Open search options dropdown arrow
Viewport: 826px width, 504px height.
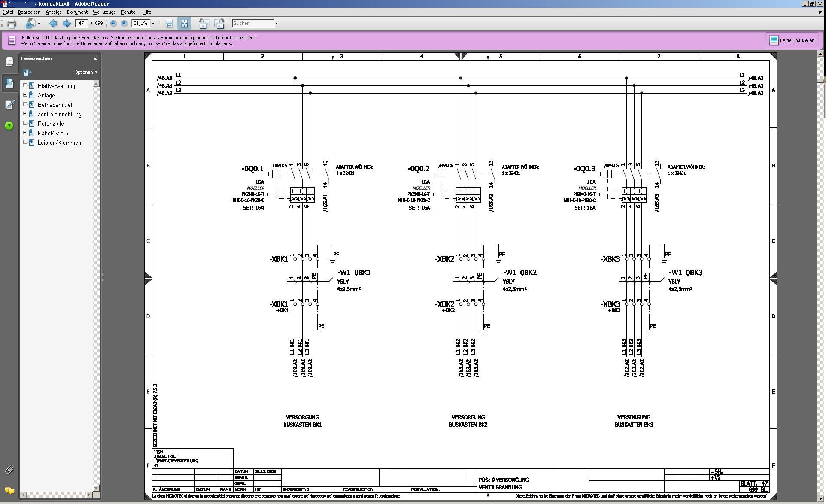pos(276,24)
